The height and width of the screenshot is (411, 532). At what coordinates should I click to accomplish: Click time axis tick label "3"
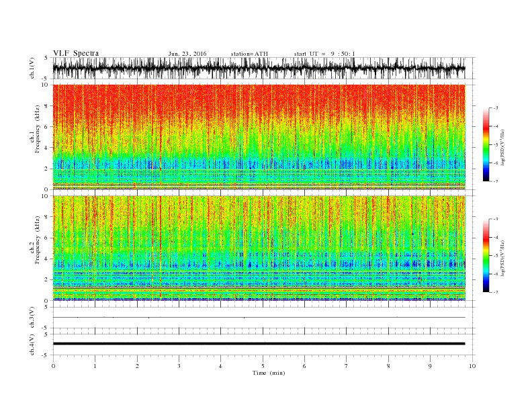[179, 366]
